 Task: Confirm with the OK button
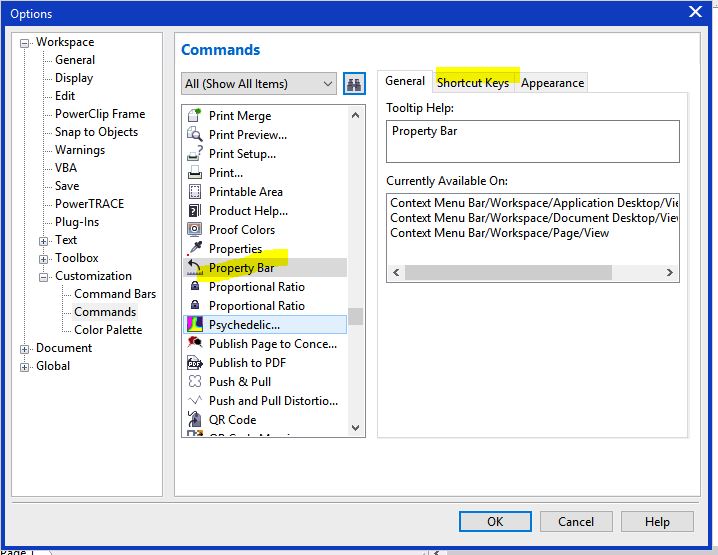coord(495,522)
